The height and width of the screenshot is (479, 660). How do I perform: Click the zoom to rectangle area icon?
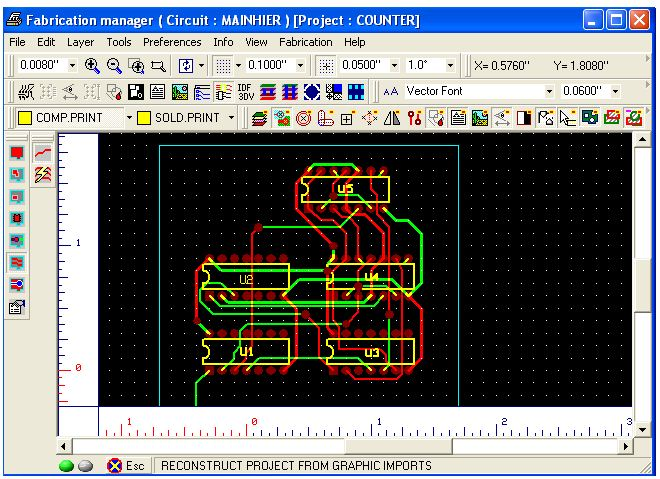click(158, 66)
